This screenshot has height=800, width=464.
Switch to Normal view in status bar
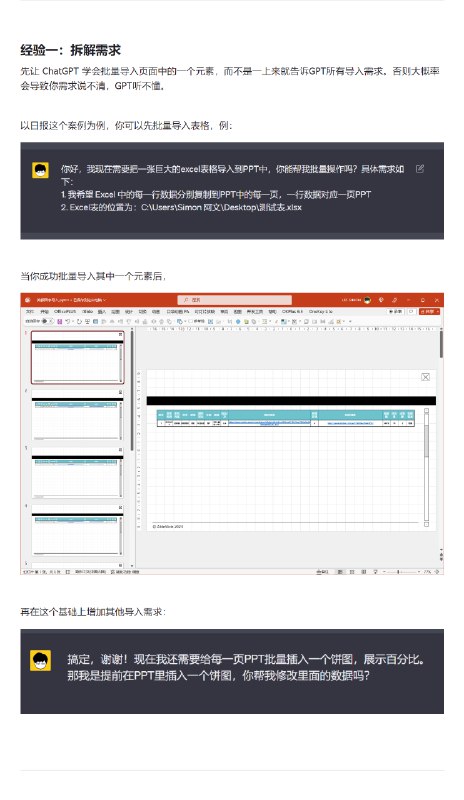pyautogui.click(x=339, y=572)
